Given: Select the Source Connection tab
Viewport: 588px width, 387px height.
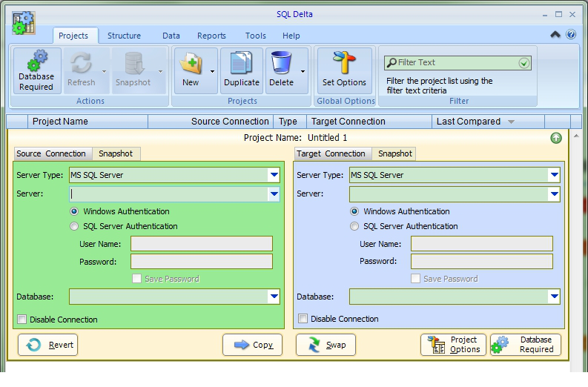Looking at the screenshot, I should pyautogui.click(x=51, y=153).
